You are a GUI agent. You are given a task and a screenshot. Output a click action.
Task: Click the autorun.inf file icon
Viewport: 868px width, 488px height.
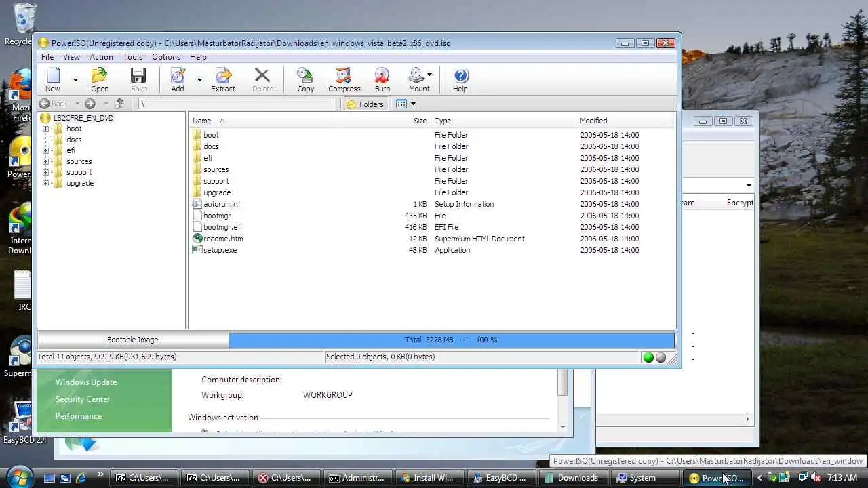pos(197,204)
